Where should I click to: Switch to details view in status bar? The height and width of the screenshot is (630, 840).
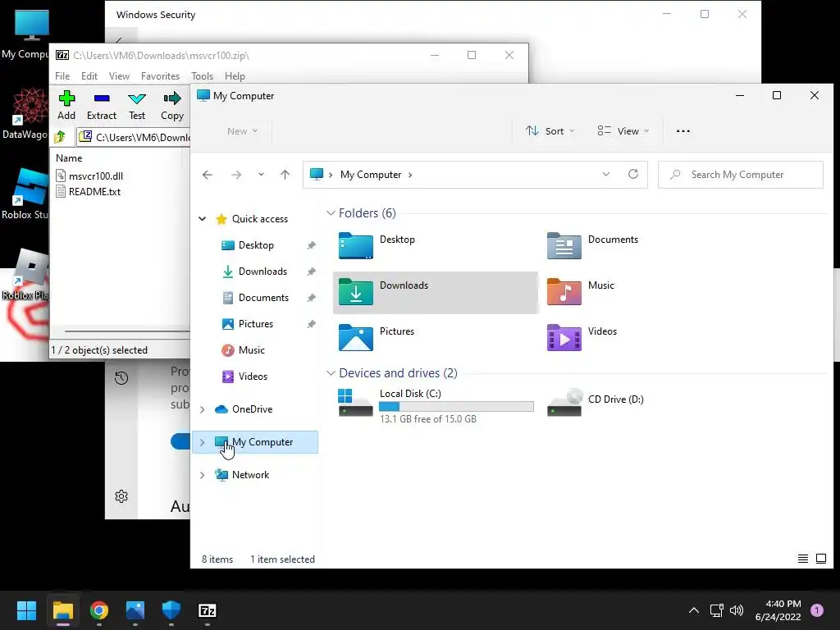tap(802, 559)
